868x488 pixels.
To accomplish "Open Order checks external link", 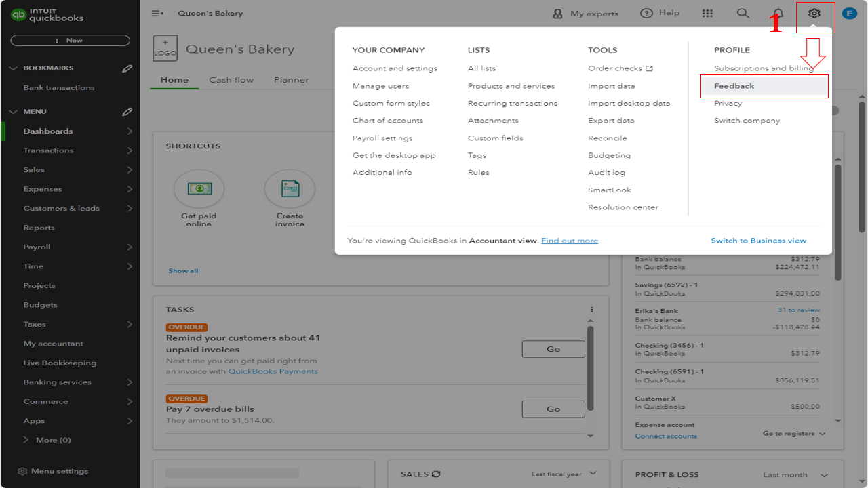I will point(620,68).
